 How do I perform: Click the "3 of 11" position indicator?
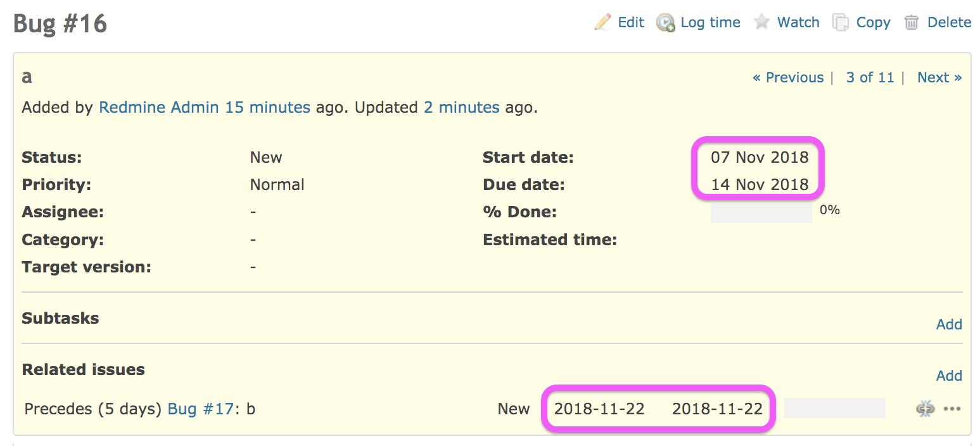pyautogui.click(x=870, y=78)
